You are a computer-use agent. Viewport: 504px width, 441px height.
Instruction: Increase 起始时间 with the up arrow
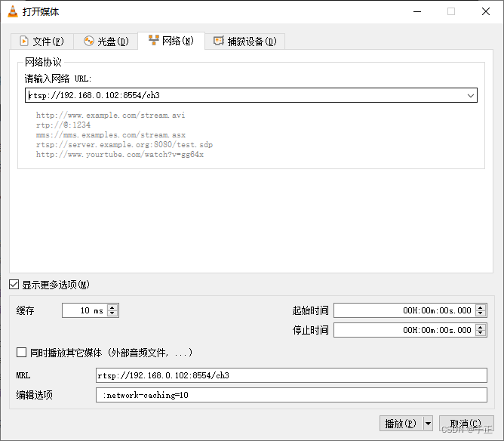481,307
